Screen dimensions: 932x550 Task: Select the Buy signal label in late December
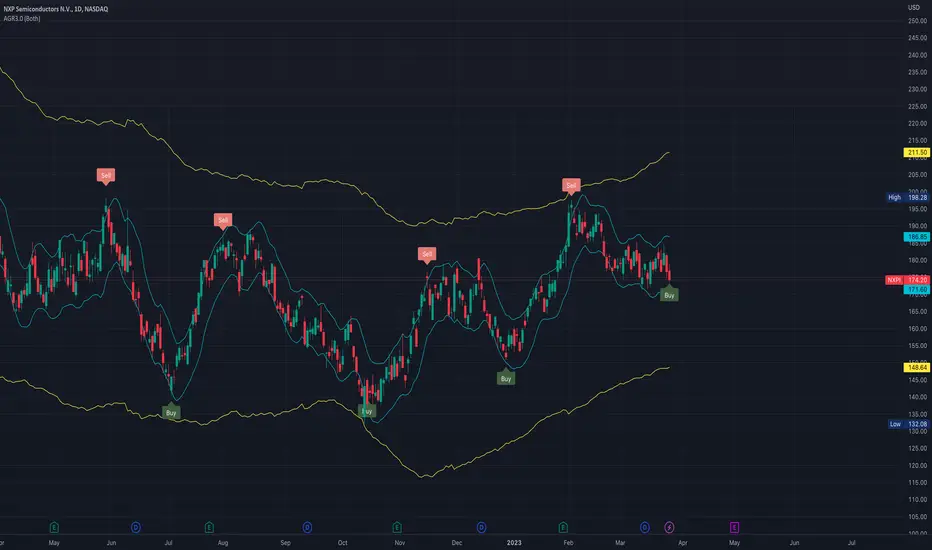coord(506,378)
